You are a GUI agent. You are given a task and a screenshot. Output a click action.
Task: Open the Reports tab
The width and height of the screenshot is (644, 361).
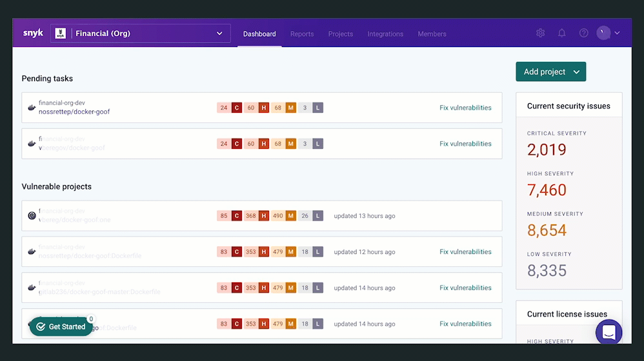click(x=302, y=34)
